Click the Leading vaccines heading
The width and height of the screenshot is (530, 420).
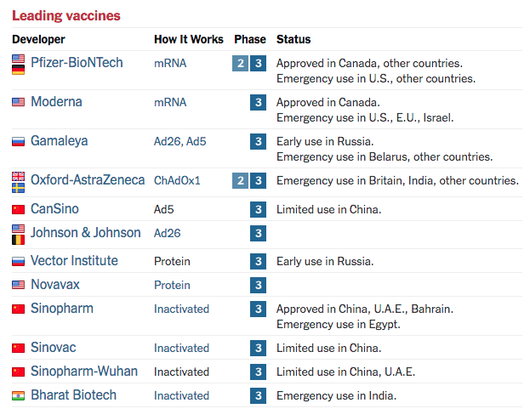coord(66,15)
